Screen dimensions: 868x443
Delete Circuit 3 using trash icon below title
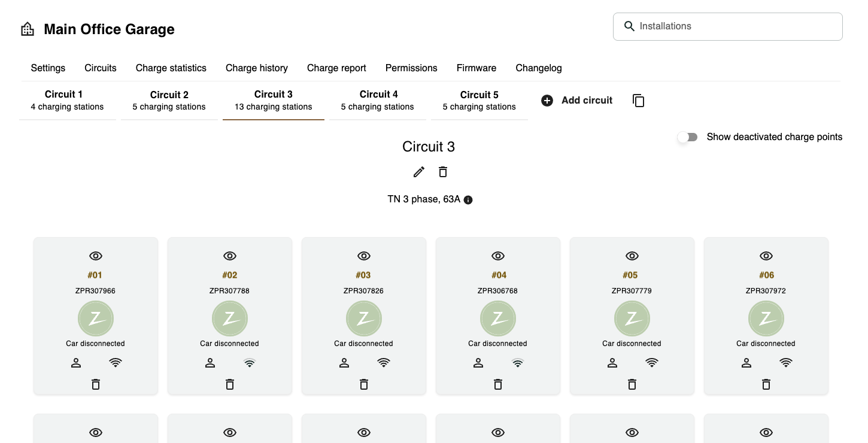point(443,172)
